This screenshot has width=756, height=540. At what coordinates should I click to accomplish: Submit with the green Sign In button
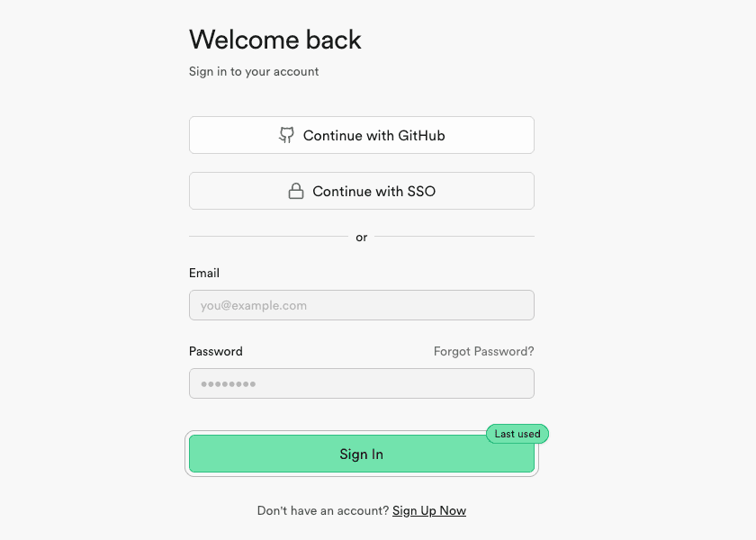click(361, 454)
